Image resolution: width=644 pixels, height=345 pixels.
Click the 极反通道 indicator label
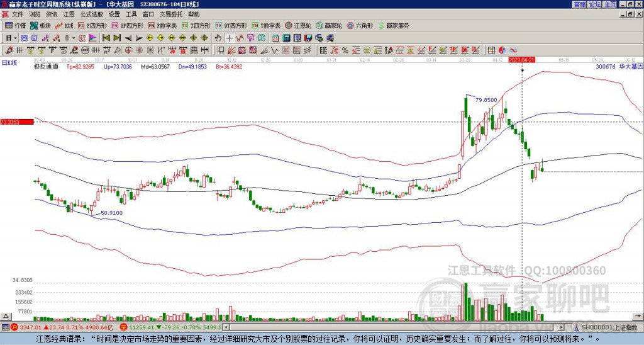[46, 67]
